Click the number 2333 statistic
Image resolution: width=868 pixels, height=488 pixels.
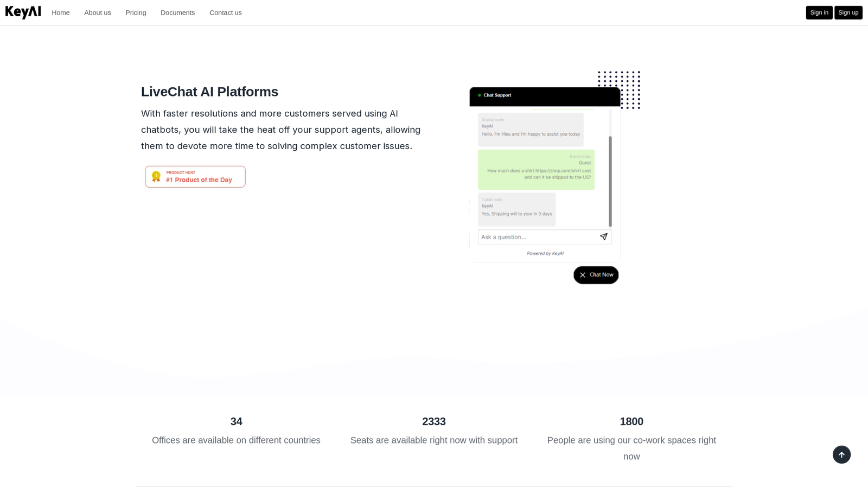click(x=434, y=421)
